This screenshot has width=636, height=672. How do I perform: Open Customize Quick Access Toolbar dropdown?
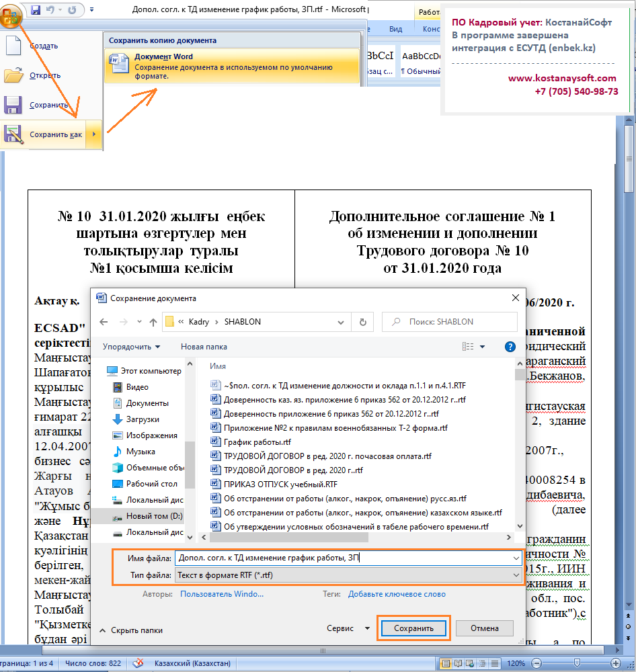(x=92, y=9)
